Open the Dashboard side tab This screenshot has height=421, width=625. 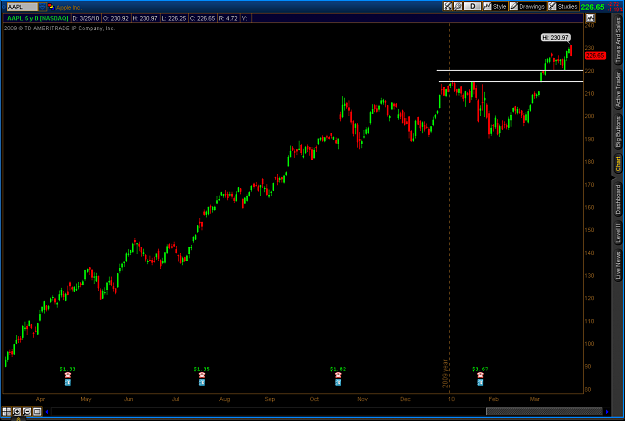click(x=618, y=200)
